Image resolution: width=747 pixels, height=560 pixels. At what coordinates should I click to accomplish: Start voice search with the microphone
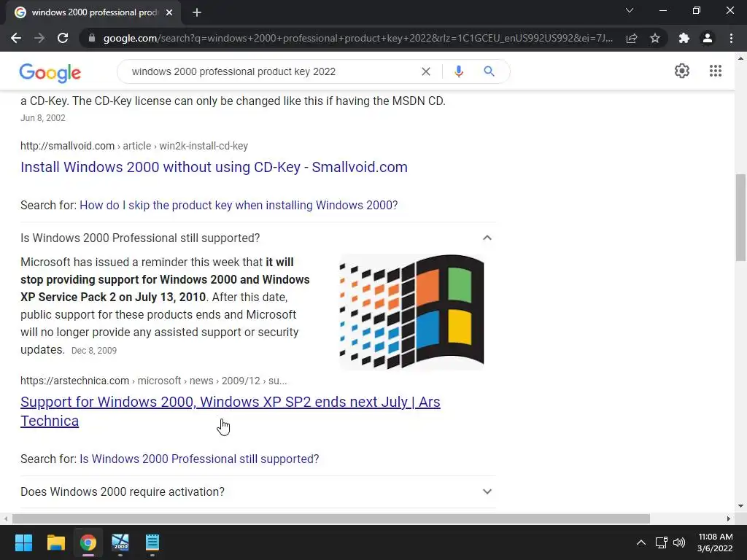pos(459,71)
